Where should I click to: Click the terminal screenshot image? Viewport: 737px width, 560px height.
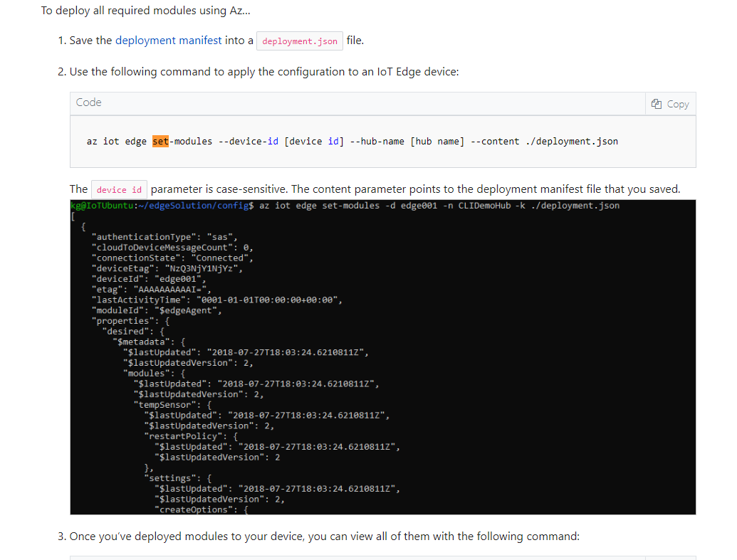coord(382,357)
